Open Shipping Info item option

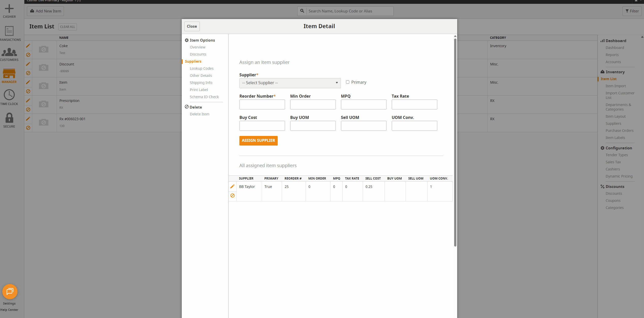coord(201,83)
